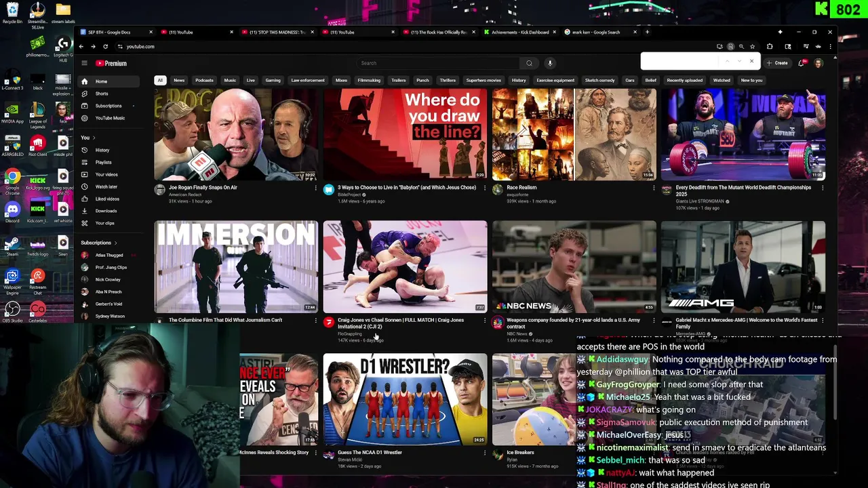The width and height of the screenshot is (868, 488).
Task: Select the Podcasts filter chip
Action: coord(204,80)
